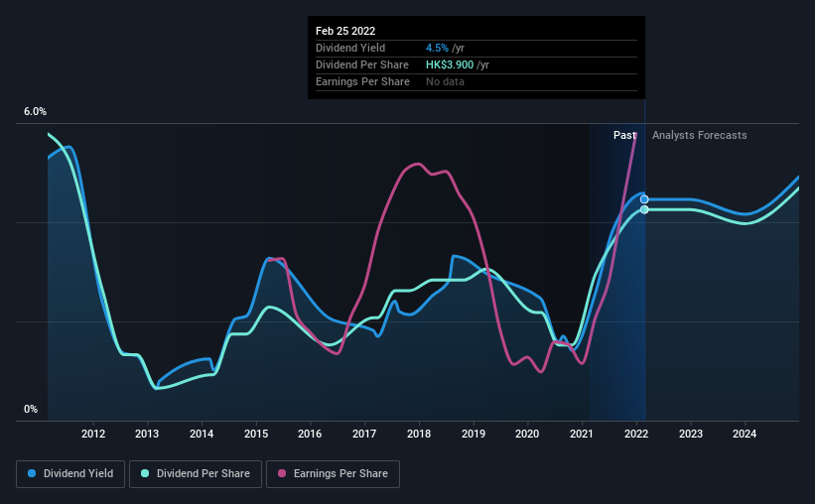Click the 2012 x-axis label
The height and width of the screenshot is (504, 815).
93,434
